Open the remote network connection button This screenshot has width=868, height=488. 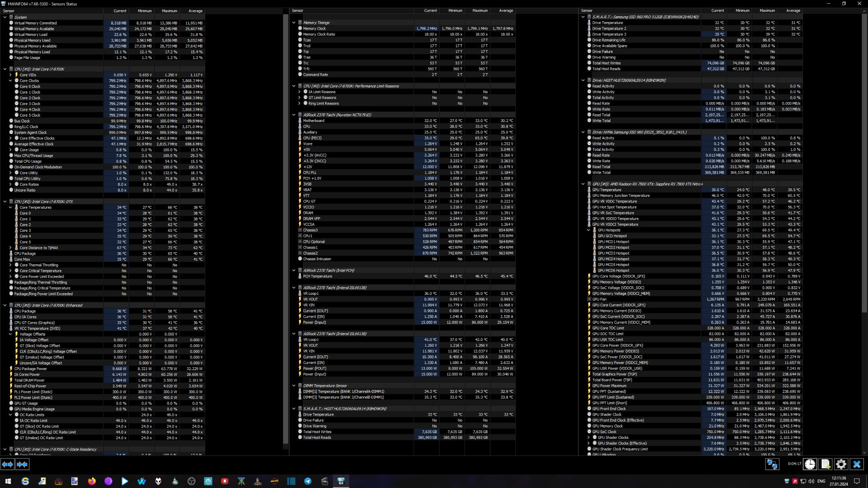(x=772, y=464)
